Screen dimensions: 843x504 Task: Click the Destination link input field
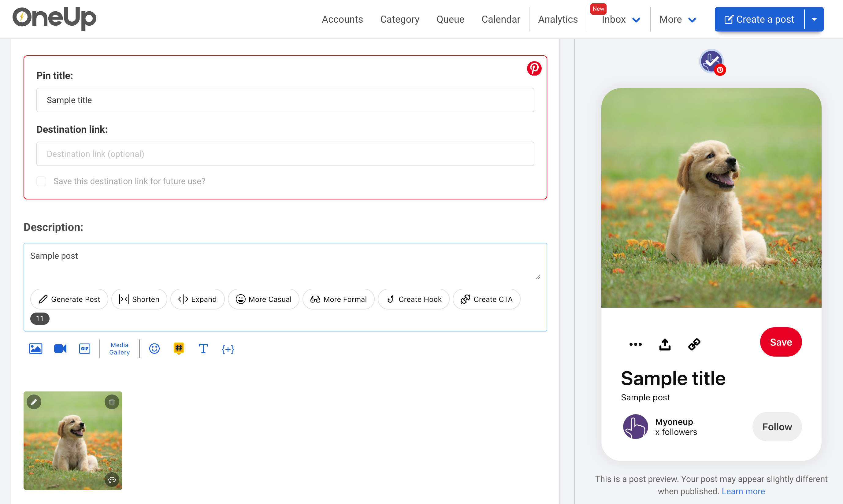point(285,154)
